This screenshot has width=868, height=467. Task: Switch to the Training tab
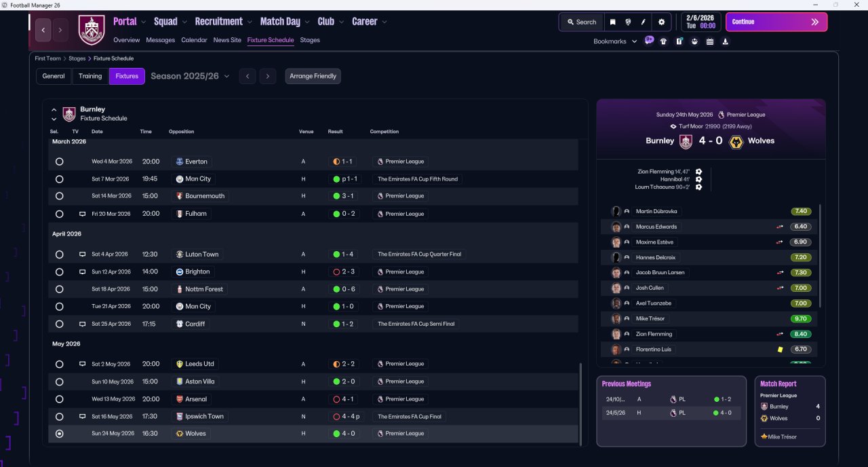(x=90, y=76)
